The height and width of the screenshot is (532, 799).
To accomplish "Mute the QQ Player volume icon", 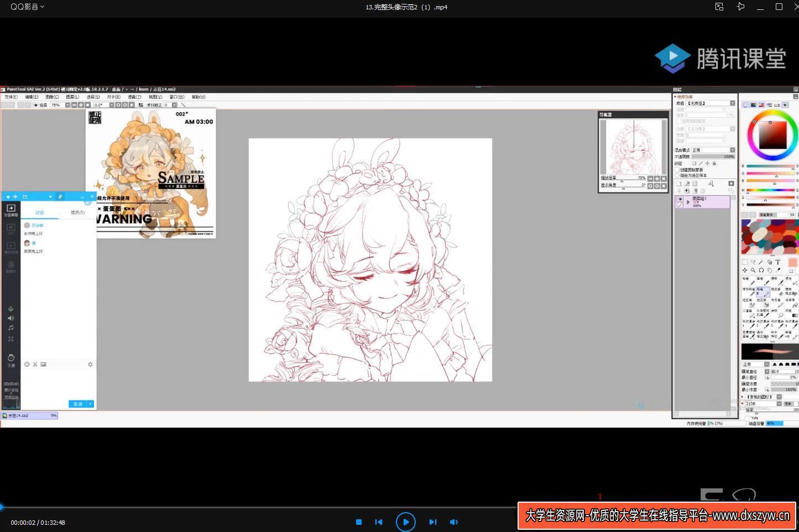I will point(454,522).
